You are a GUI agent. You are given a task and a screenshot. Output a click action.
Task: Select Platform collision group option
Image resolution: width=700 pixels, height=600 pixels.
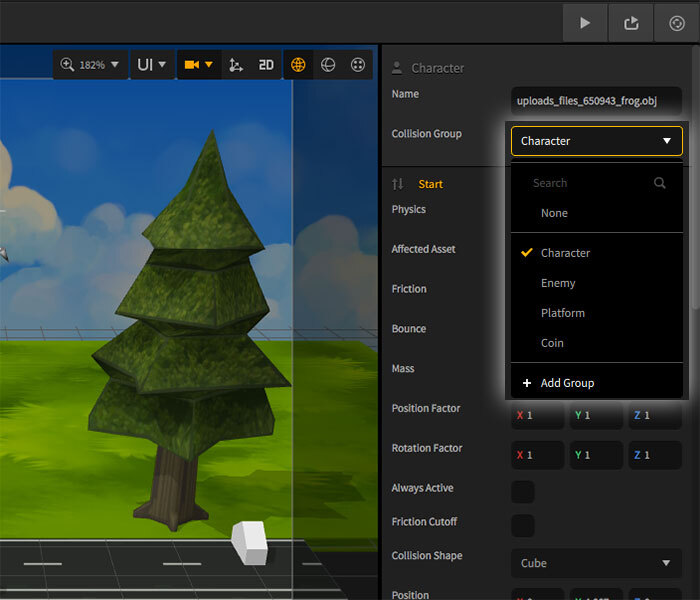pyautogui.click(x=562, y=313)
